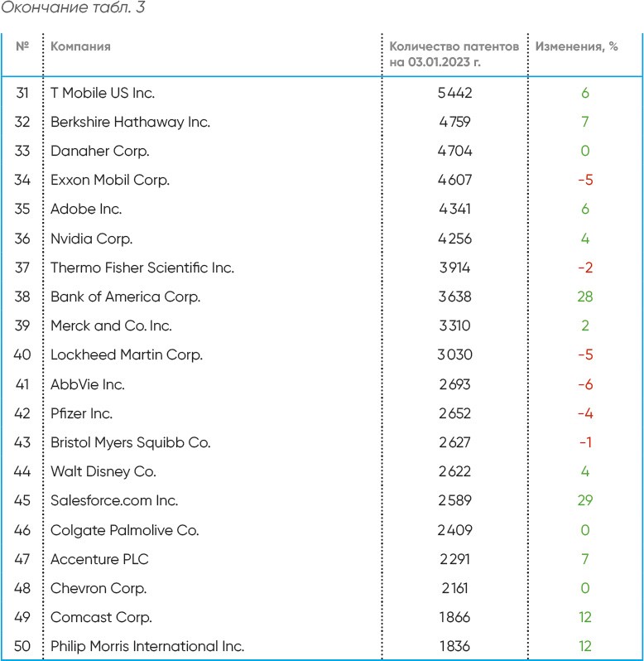Select Bank of America Corp. entry
Viewport: 644px width, 661px height.
tap(125, 297)
